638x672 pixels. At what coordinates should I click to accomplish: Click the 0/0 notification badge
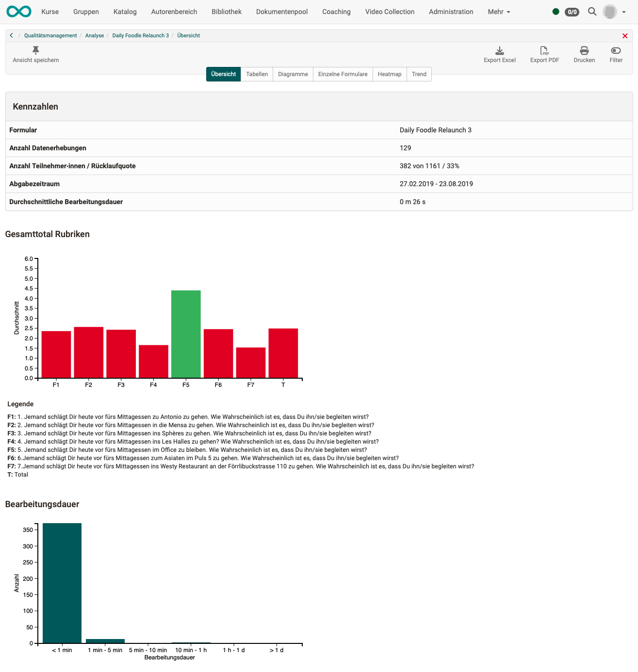(571, 11)
